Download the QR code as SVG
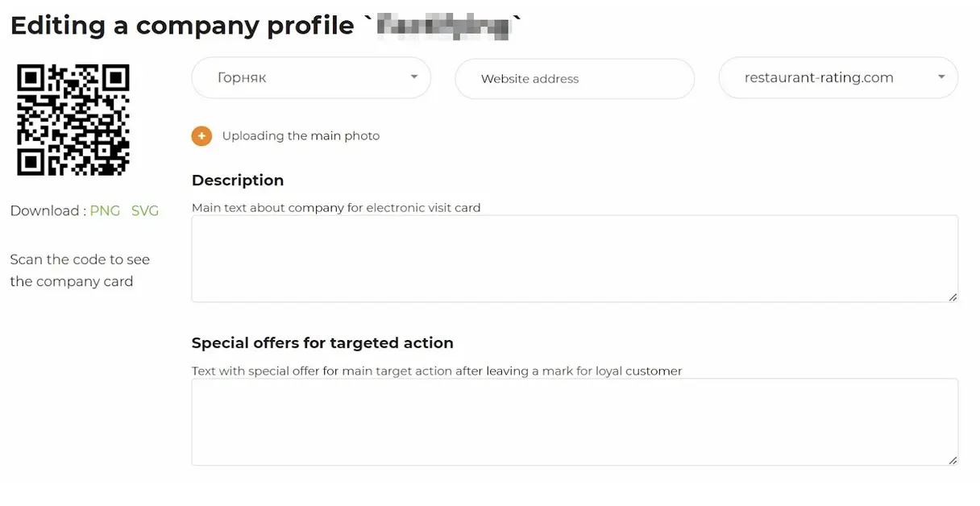This screenshot has width=980, height=506. (x=145, y=211)
